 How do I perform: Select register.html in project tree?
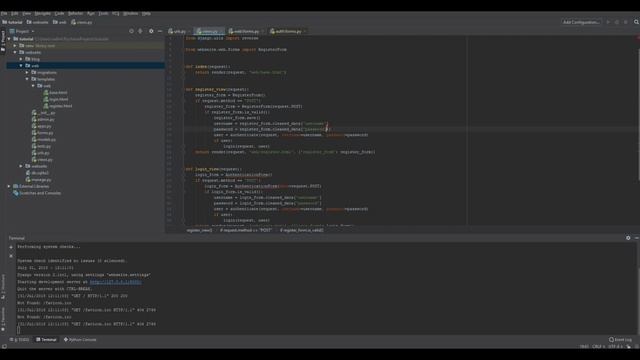(58, 106)
